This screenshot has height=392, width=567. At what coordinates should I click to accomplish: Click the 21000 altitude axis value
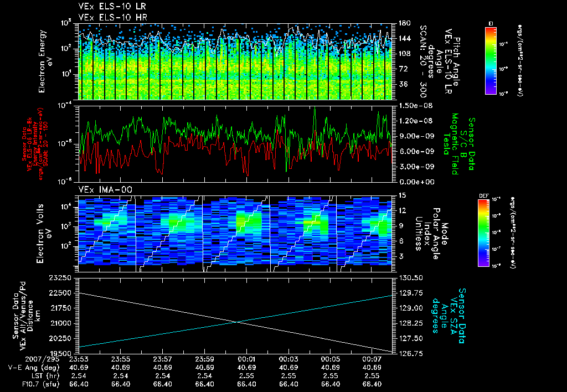click(60, 323)
